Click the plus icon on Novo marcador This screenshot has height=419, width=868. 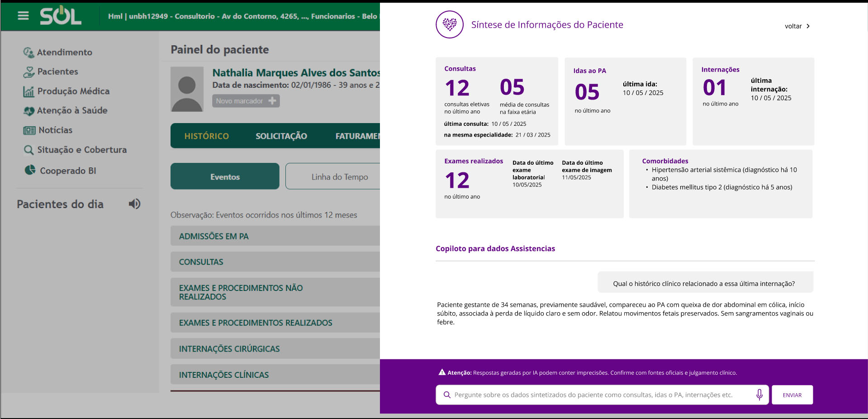point(272,100)
